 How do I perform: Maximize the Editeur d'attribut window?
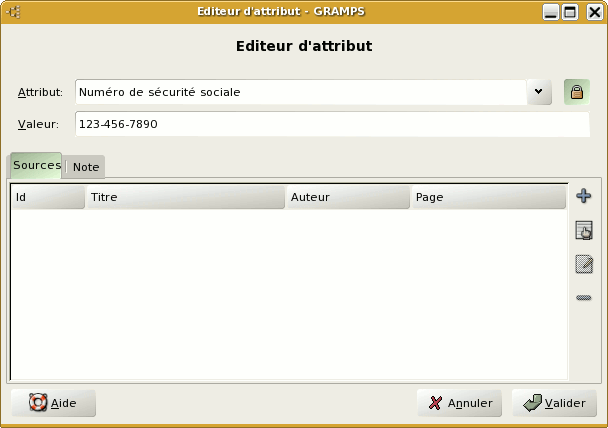[x=571, y=12]
